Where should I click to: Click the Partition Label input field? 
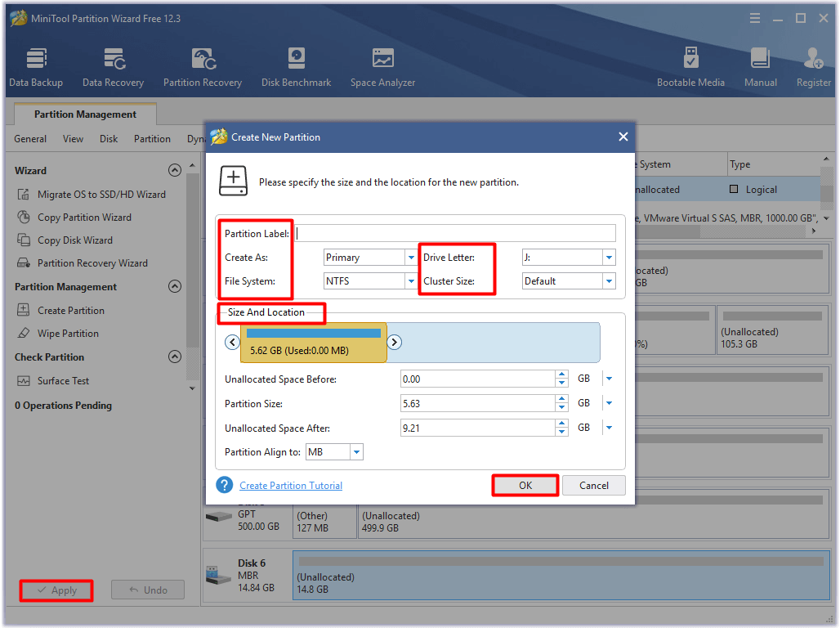[455, 233]
